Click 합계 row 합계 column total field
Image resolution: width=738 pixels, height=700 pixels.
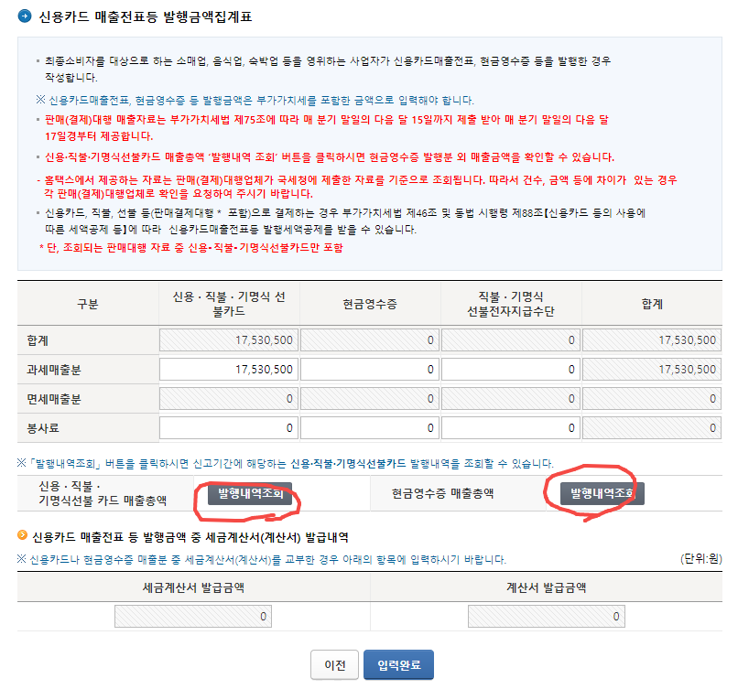click(x=652, y=340)
